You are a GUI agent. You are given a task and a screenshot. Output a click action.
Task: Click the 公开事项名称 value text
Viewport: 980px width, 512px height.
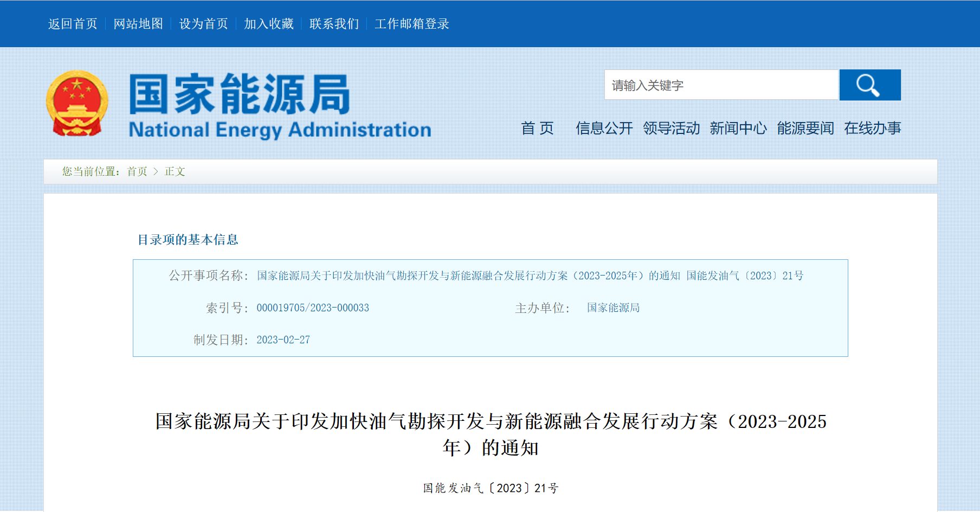click(530, 276)
